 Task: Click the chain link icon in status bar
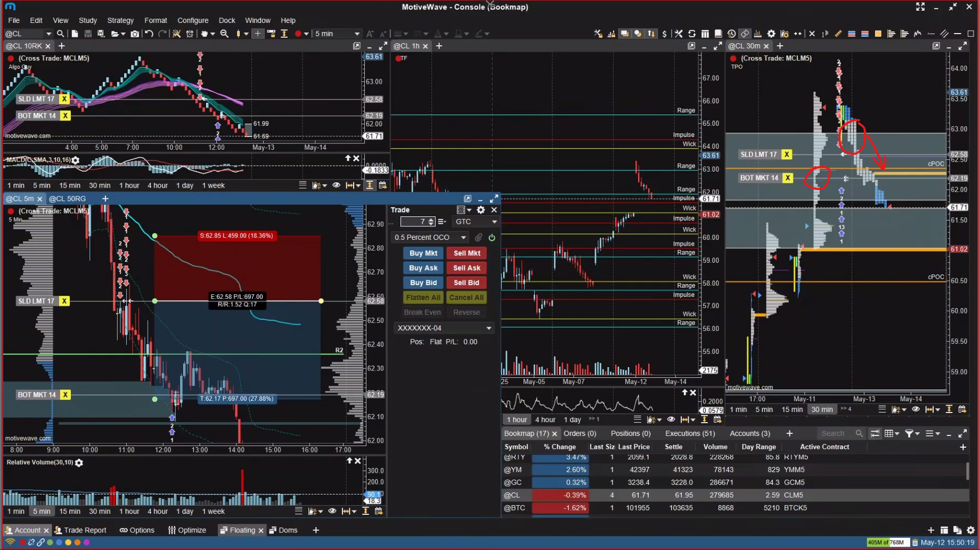pos(40,543)
